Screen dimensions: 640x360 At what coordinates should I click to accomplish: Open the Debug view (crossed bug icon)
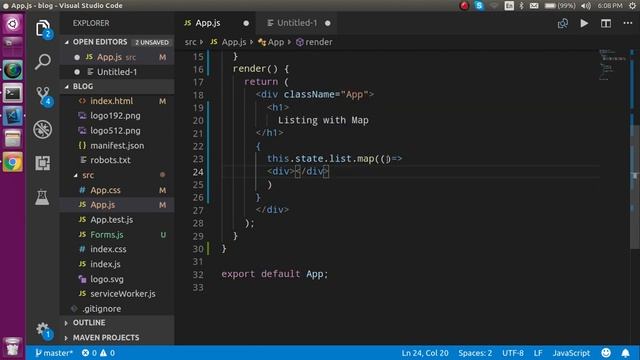click(43, 129)
